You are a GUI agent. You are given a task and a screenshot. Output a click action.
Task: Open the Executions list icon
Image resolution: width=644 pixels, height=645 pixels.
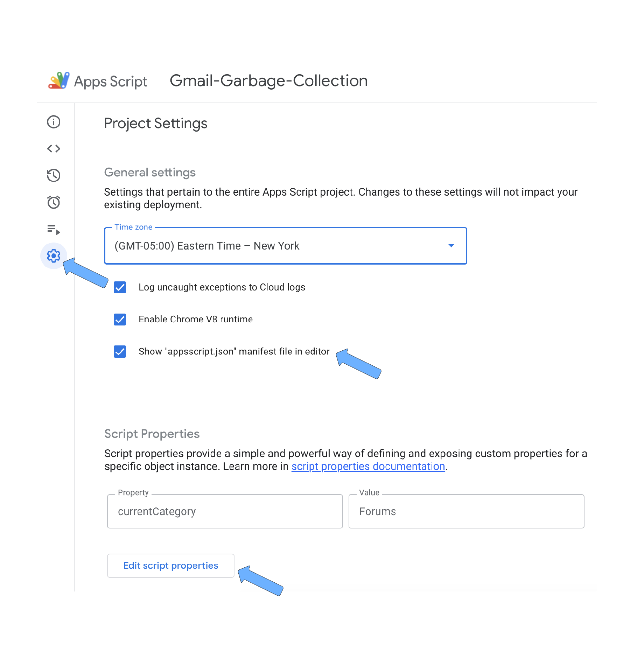tap(54, 230)
